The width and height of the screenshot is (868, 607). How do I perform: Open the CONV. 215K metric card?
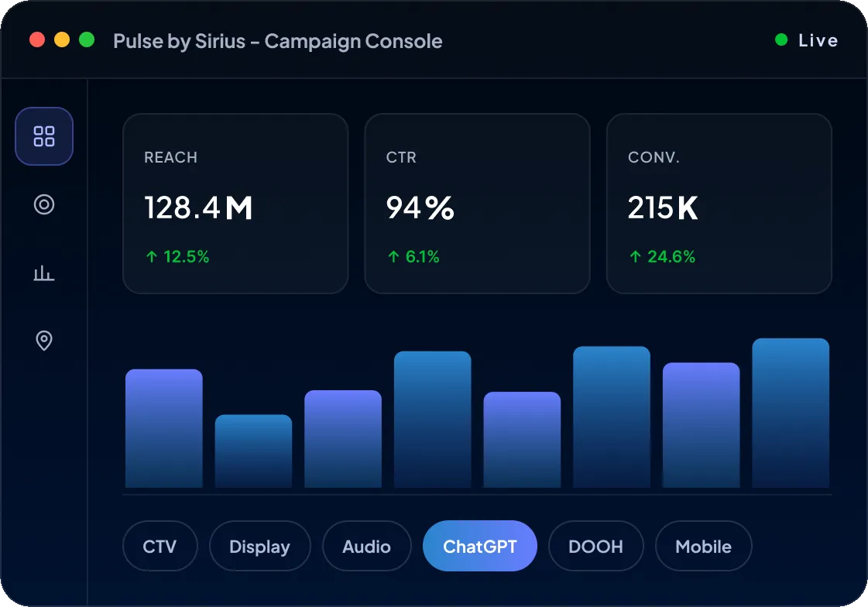tap(719, 204)
